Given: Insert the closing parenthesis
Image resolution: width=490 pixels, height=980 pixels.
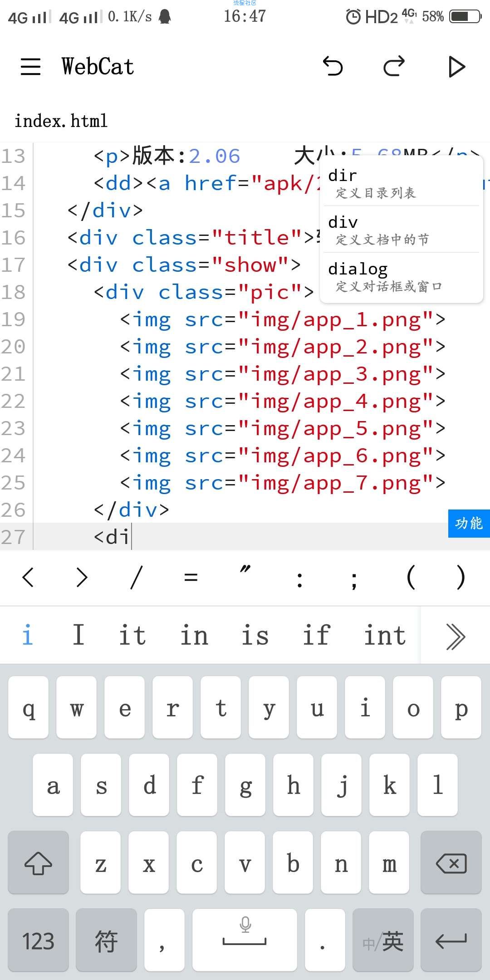Looking at the screenshot, I should [461, 578].
